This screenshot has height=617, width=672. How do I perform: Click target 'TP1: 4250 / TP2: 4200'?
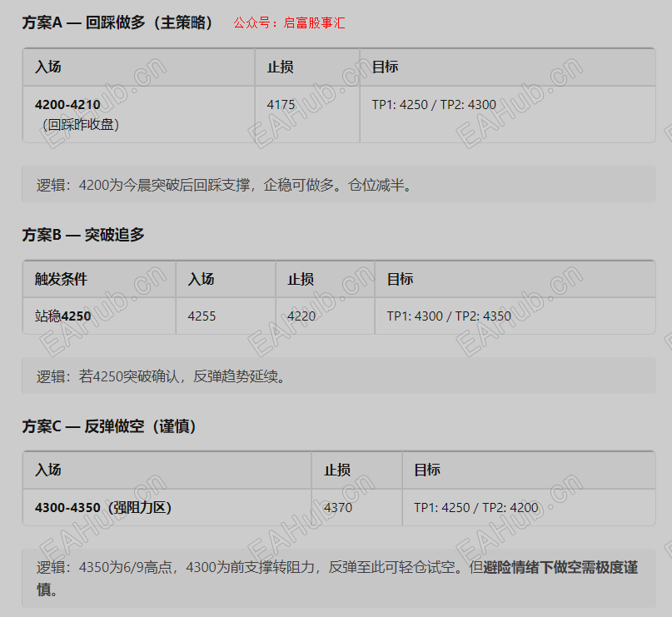point(475,508)
